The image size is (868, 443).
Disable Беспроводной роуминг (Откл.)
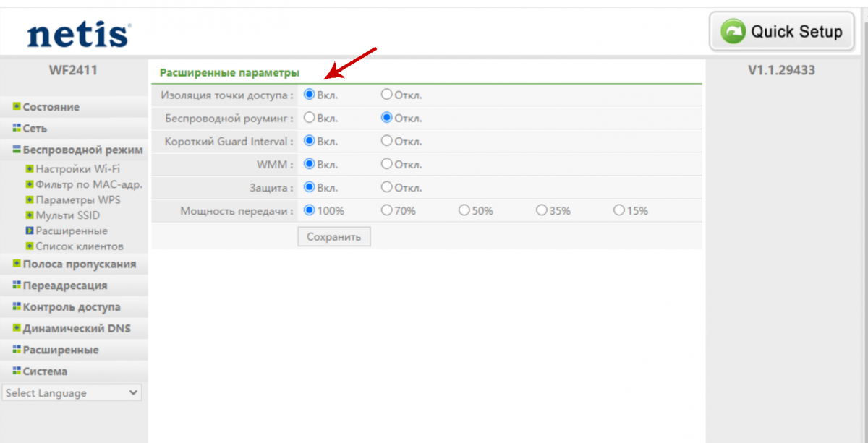(387, 117)
